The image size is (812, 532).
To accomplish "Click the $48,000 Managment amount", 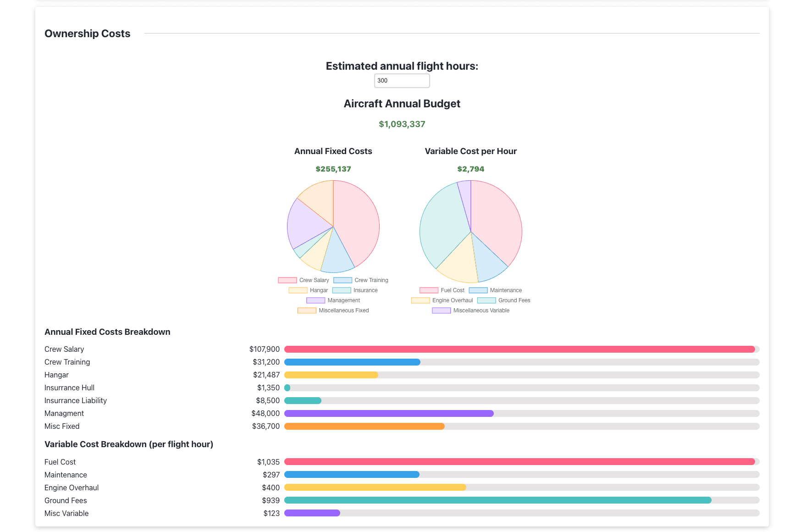I will click(265, 414).
